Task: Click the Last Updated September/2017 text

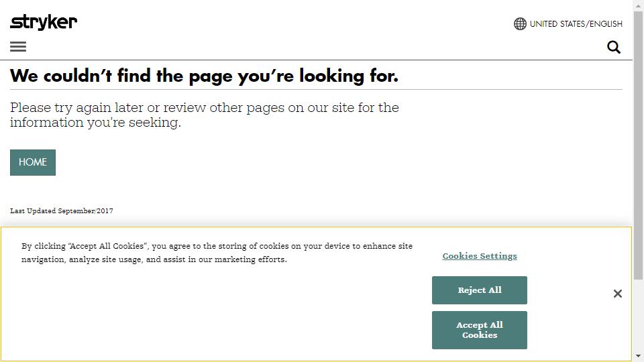Action: (62, 210)
